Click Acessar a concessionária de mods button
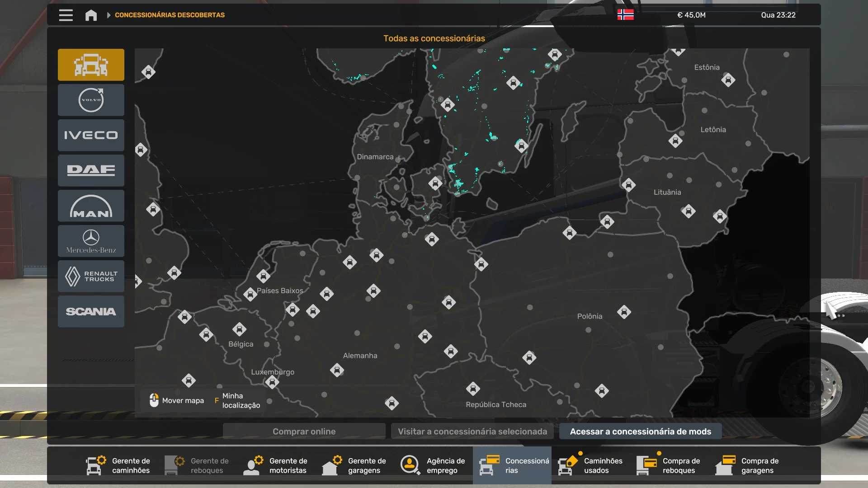Viewport: 868px width, 488px height. 640,432
